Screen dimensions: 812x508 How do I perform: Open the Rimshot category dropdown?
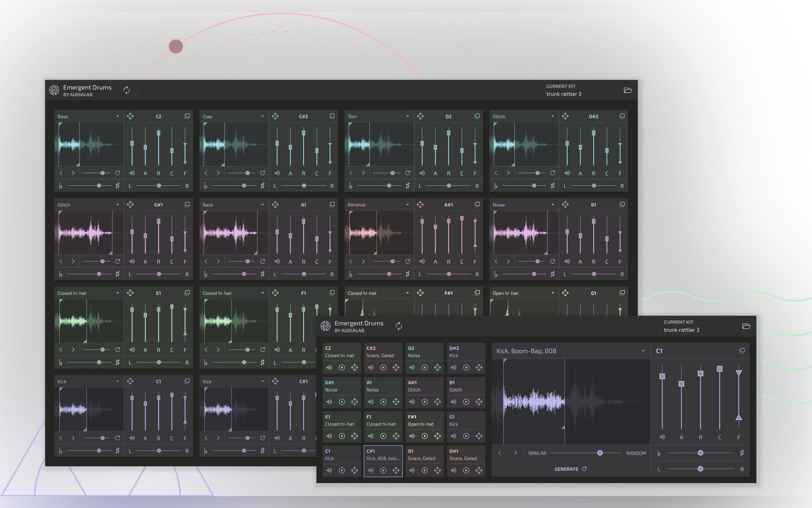(408, 205)
